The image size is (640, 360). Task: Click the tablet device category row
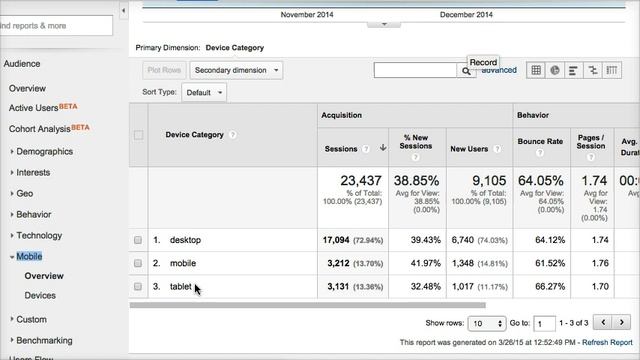tap(180, 287)
